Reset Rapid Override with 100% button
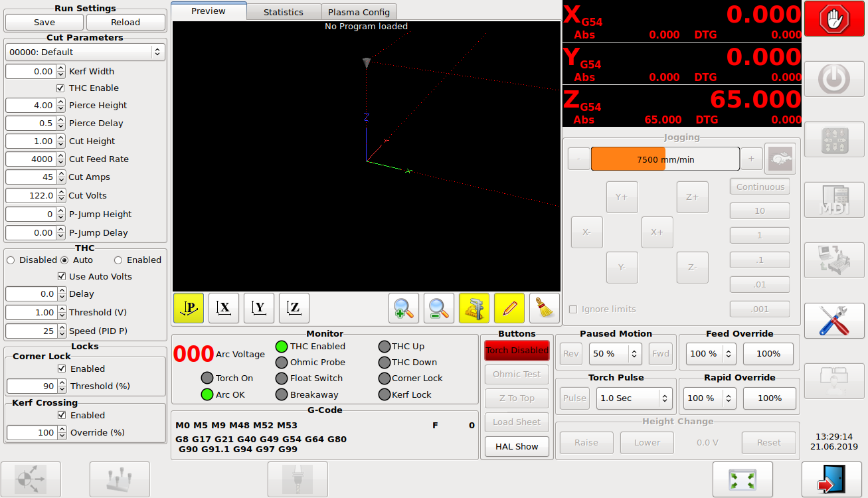Viewport: 868px width, 498px height. (x=768, y=398)
